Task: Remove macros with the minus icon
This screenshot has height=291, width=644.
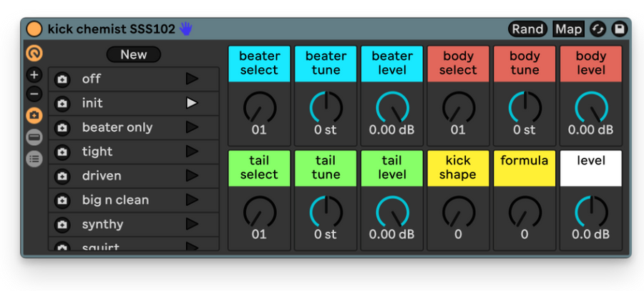Action: [x=34, y=94]
